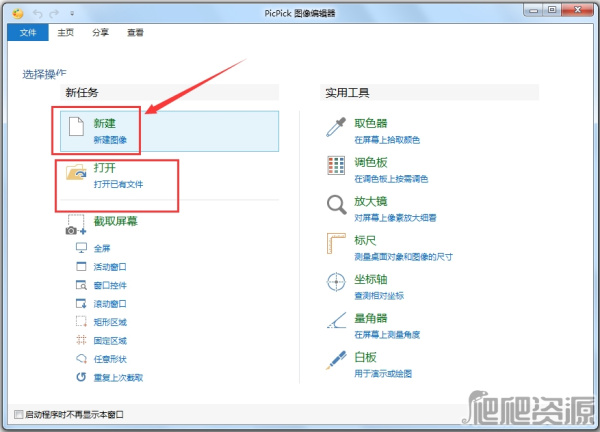Image resolution: width=600 pixels, height=432 pixels.
Task: Open the 白板 tool title
Action: click(x=365, y=357)
